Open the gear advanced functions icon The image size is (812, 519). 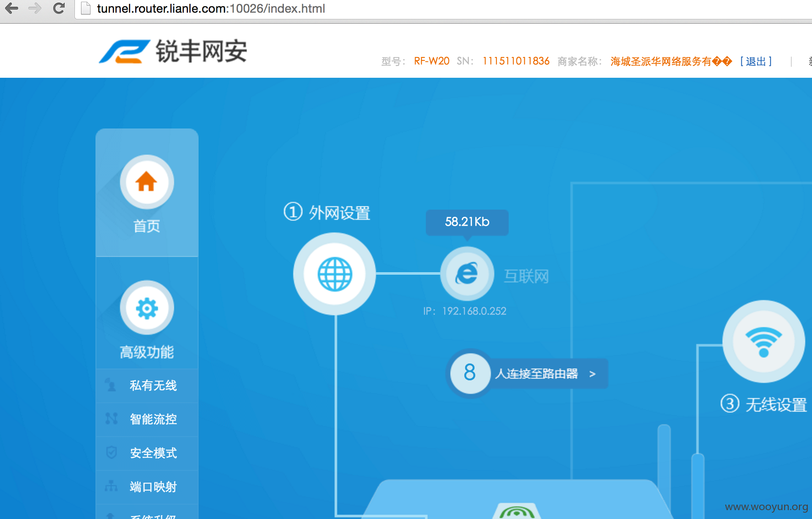pos(147,308)
